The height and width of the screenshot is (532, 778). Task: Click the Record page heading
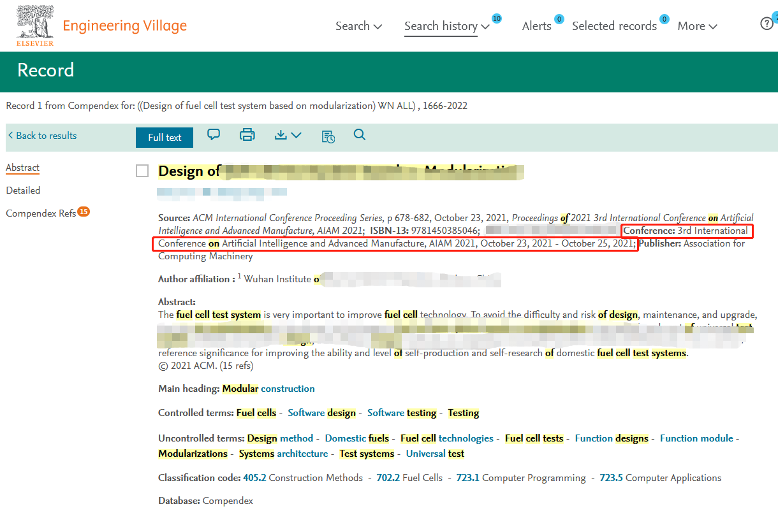coord(46,69)
